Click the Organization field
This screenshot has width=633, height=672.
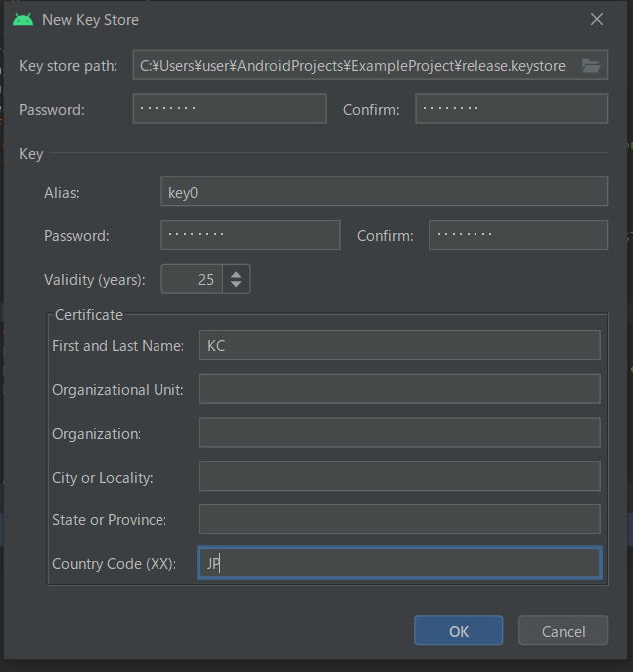click(400, 433)
